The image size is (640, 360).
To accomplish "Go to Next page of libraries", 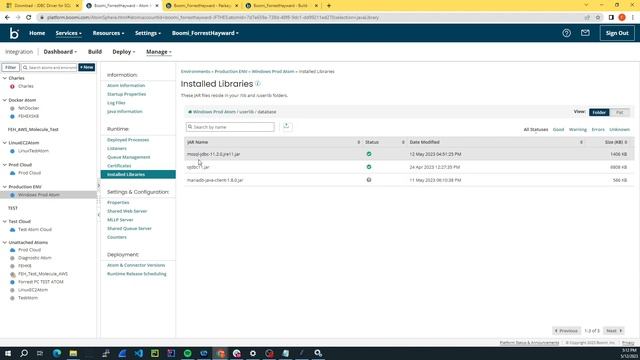I will point(613,331).
